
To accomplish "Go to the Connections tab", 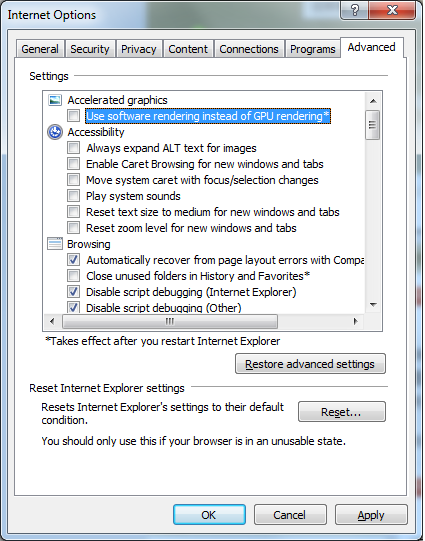I will tap(249, 49).
